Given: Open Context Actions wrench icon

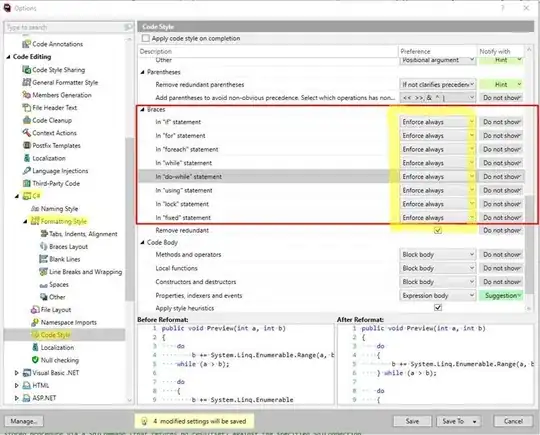Looking at the screenshot, I should coord(26,133).
